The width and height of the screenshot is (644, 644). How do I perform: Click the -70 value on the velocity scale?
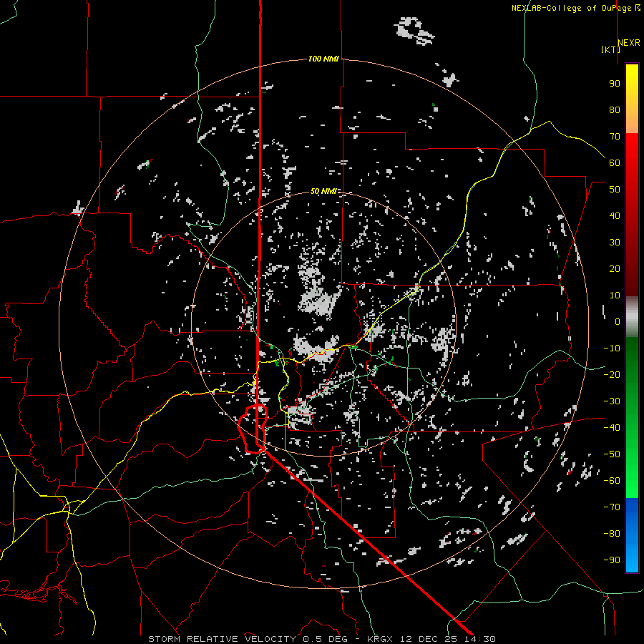[612, 507]
